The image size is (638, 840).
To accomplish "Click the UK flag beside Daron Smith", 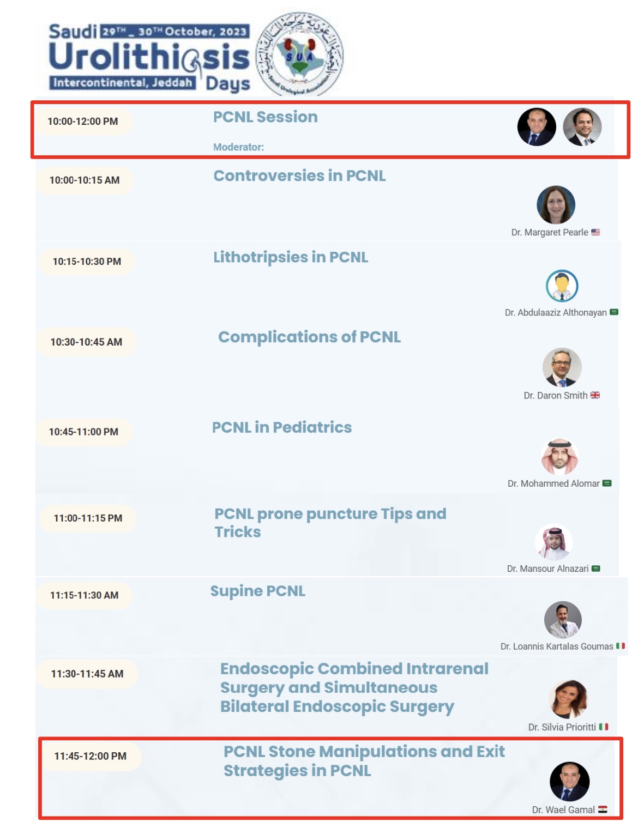I will (x=595, y=395).
